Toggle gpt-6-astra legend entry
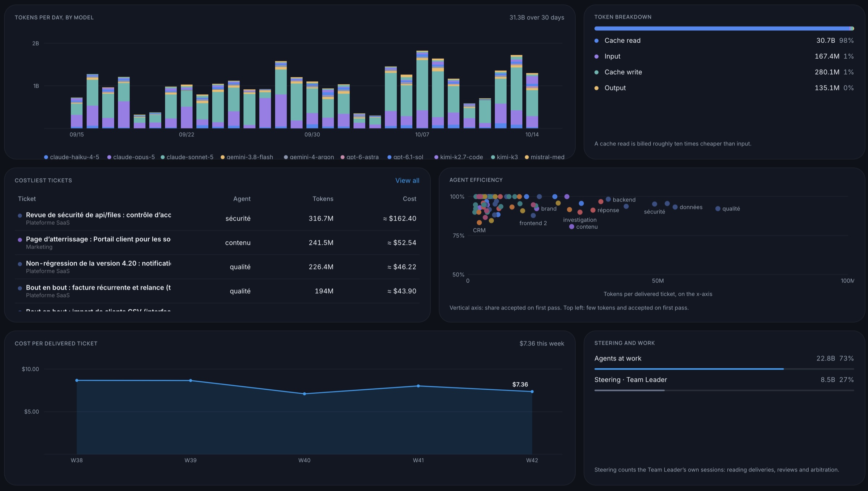Viewport: 868px width, 491px height. [360, 157]
